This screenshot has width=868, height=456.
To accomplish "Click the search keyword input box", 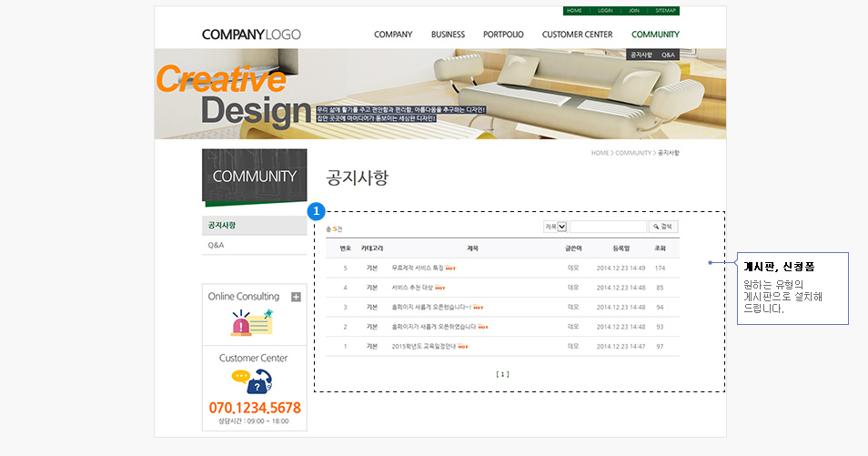I will (x=607, y=227).
